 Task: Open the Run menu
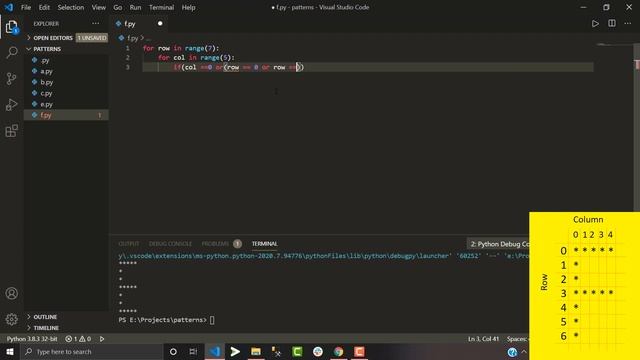tap(135, 7)
